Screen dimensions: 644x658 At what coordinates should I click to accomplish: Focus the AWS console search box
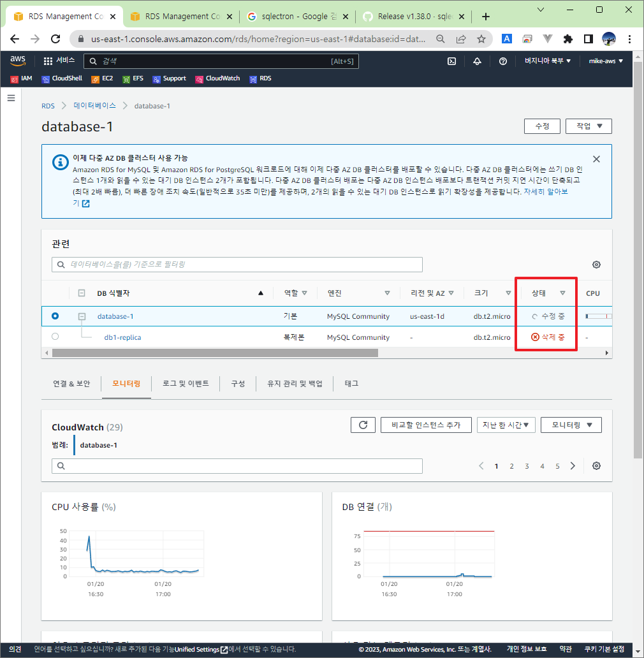pyautogui.click(x=221, y=61)
